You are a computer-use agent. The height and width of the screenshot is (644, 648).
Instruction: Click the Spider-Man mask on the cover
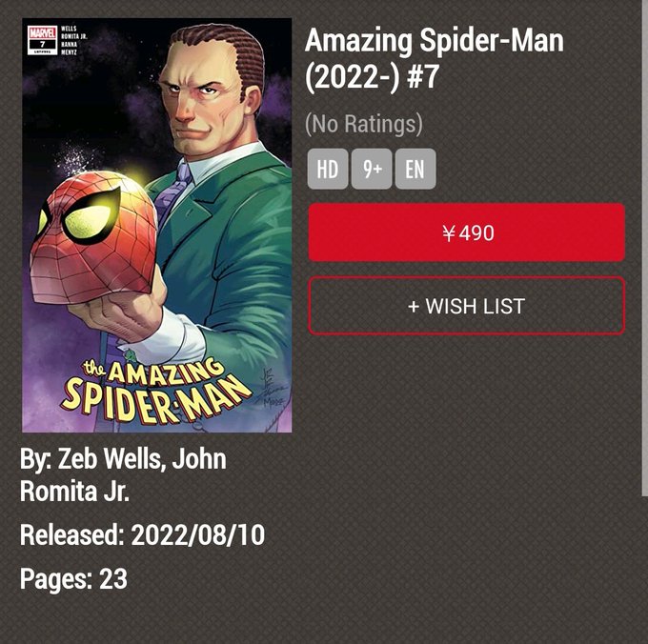[x=94, y=237]
